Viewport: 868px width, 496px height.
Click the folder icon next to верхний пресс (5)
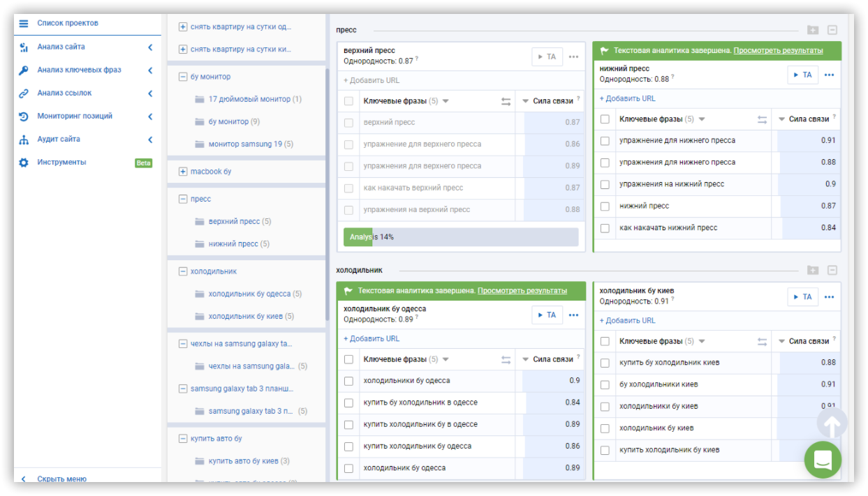point(200,221)
